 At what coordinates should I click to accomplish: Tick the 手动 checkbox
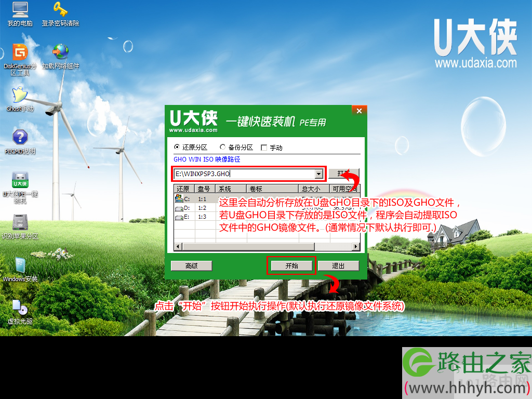[x=263, y=148]
